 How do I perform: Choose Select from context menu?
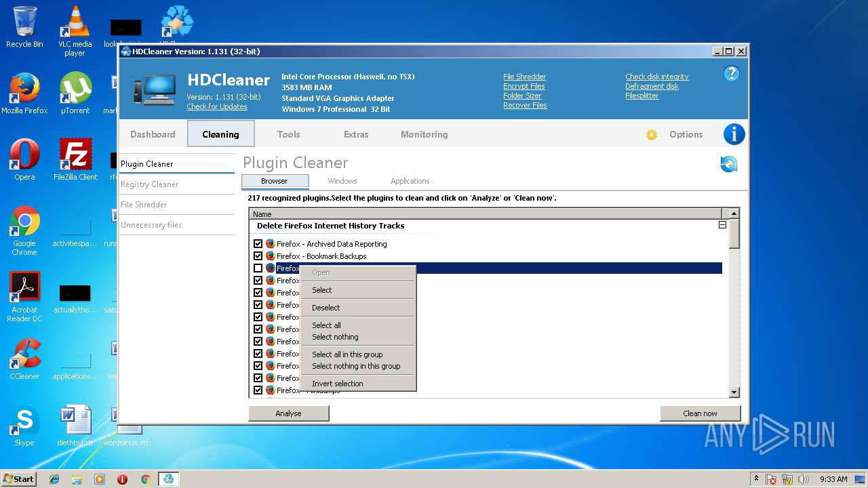(x=357, y=290)
